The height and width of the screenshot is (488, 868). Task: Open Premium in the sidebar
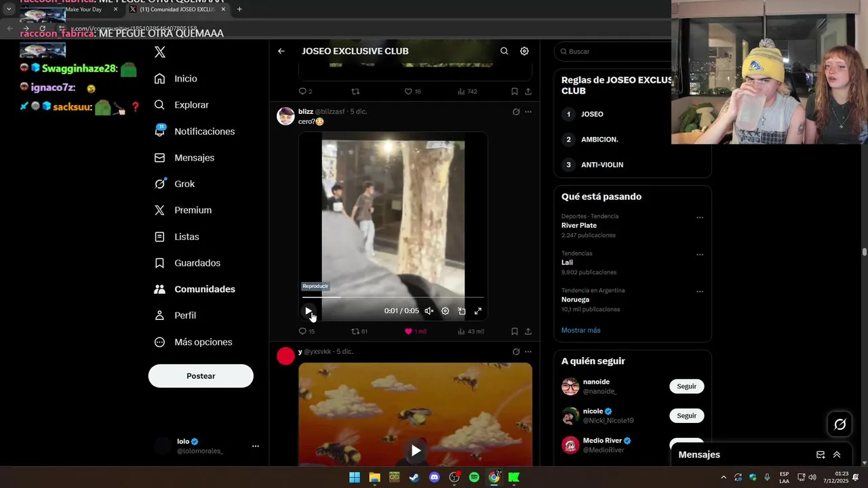[x=183, y=210]
